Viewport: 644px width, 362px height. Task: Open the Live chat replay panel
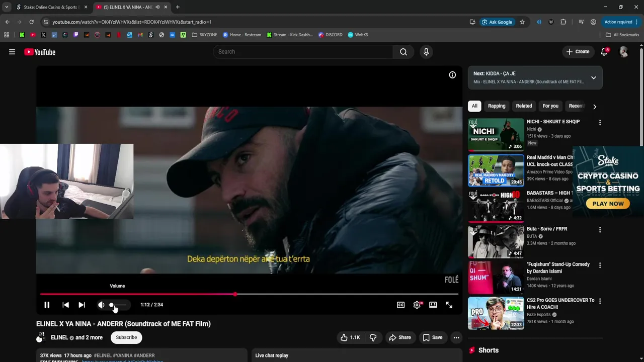357,355
